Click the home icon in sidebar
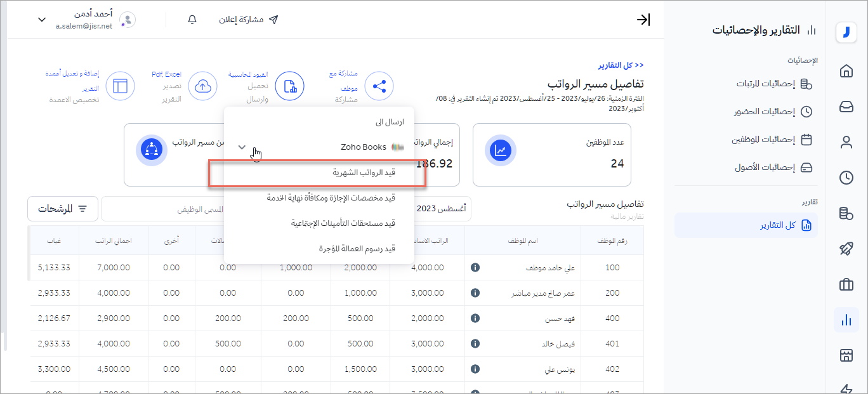 click(846, 71)
